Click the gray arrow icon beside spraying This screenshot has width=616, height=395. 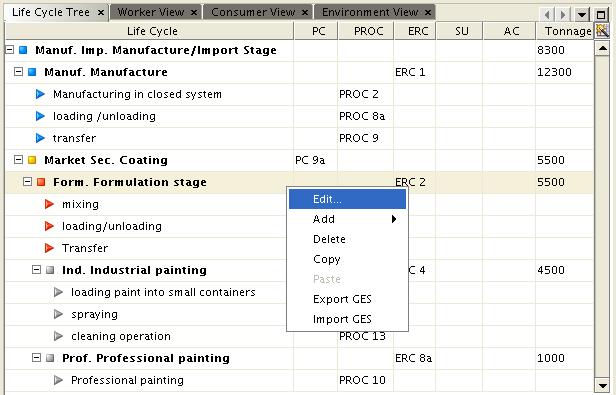click(58, 314)
